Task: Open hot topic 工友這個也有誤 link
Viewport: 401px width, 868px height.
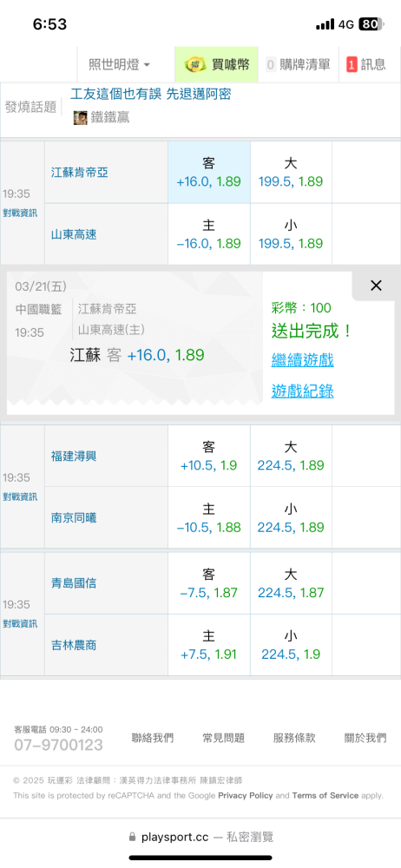Action: (151, 94)
